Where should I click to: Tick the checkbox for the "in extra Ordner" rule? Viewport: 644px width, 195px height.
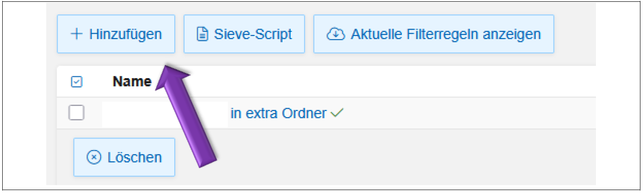(76, 113)
